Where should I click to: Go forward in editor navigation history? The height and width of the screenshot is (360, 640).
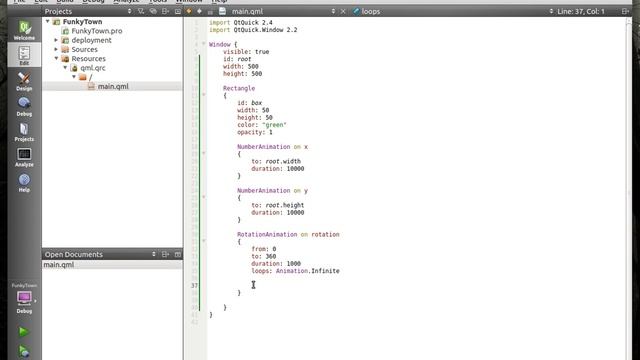tap(200, 11)
